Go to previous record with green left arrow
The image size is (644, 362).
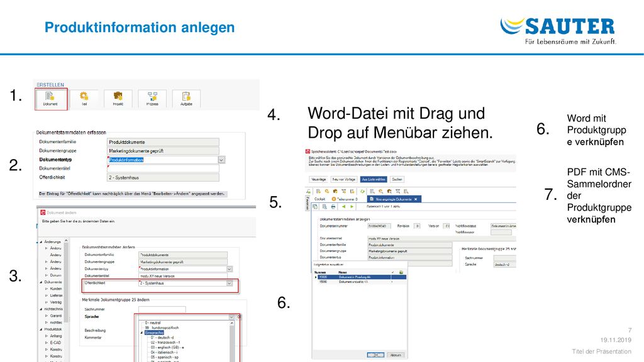pyautogui.click(x=343, y=206)
